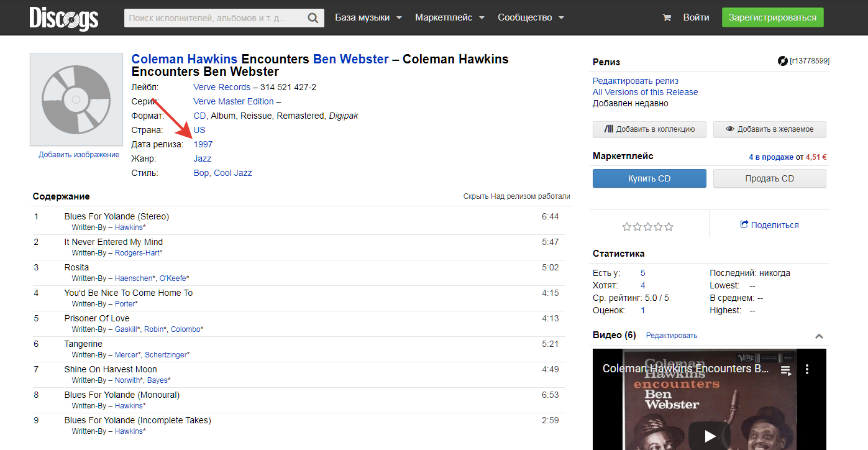This screenshot has width=868, height=450.
Task: Click the 1997 release date link
Action: click(203, 144)
